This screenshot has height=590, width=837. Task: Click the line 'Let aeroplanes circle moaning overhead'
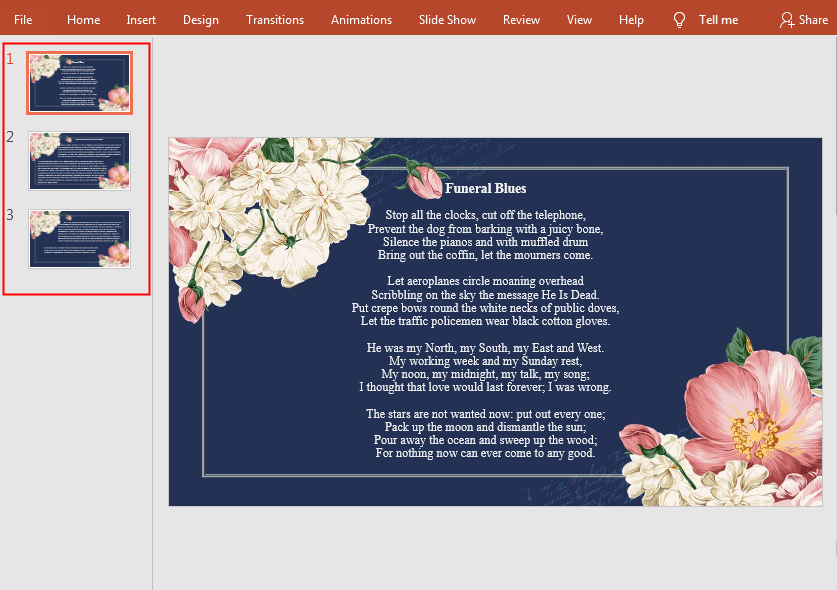(x=486, y=281)
